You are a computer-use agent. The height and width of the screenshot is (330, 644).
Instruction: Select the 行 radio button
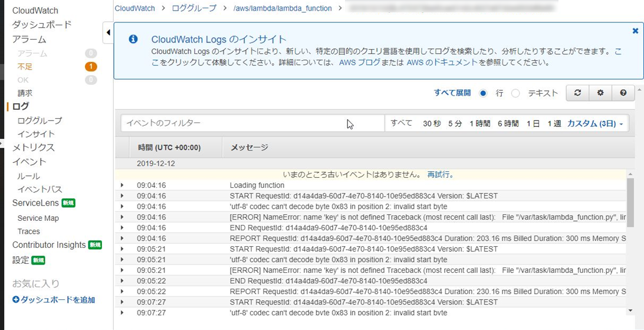[x=483, y=93]
